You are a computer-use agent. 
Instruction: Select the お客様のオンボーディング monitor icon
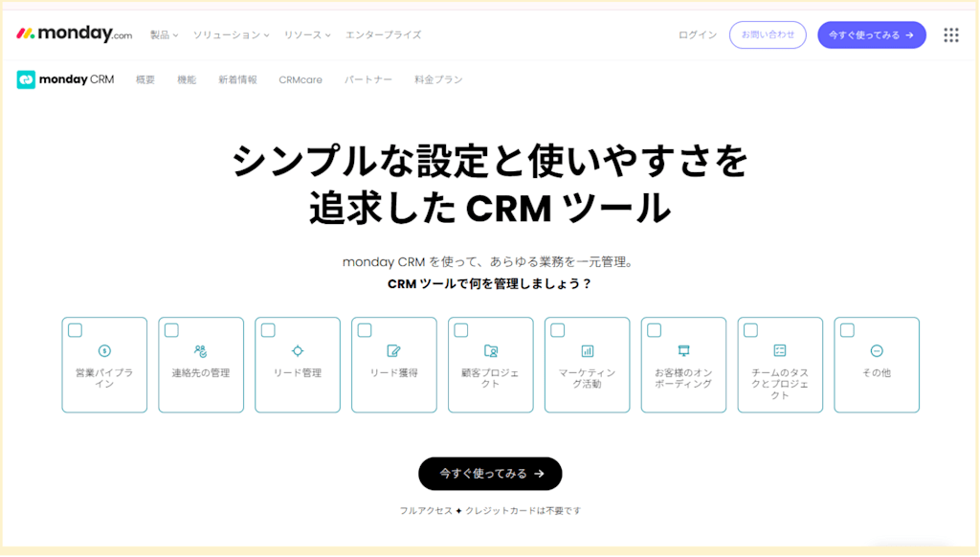683,349
